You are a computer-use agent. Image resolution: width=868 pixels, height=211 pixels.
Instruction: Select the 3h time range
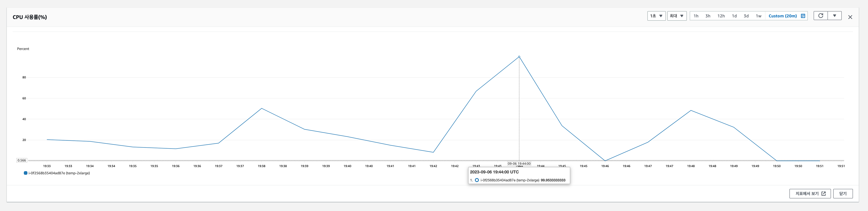[x=708, y=16]
